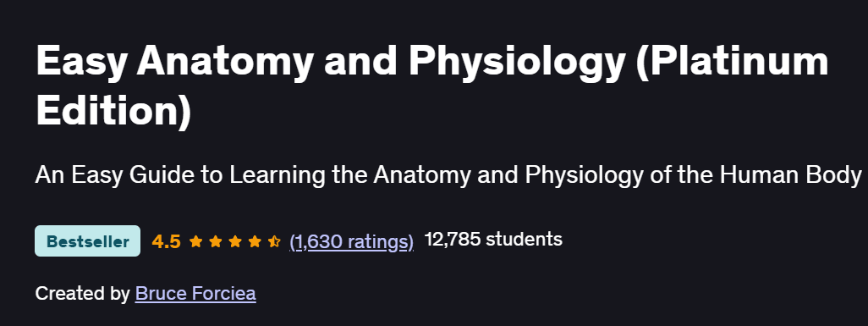The height and width of the screenshot is (326, 868).
Task: Click the half-filled fifth rating star
Action: 275,241
